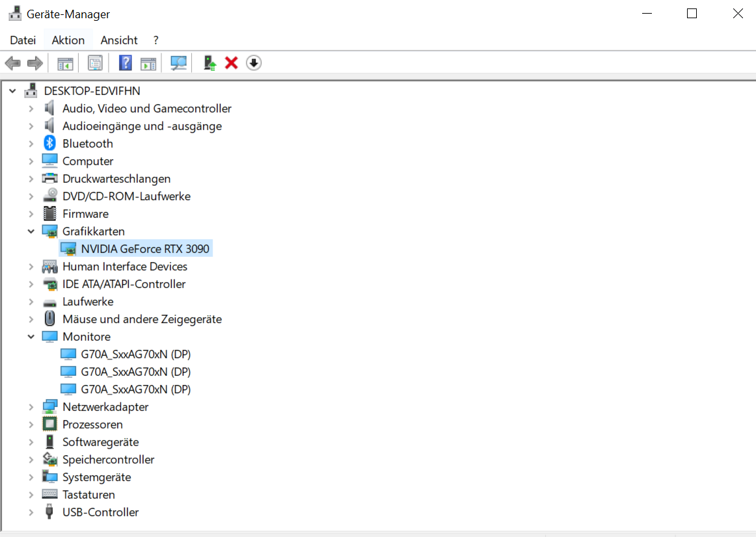
Task: Select the Prozessoren label
Action: tap(92, 425)
